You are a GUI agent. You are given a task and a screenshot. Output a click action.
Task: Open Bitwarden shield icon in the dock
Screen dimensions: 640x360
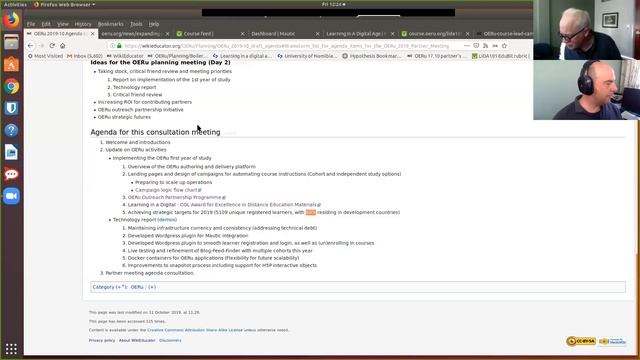pos(11,108)
